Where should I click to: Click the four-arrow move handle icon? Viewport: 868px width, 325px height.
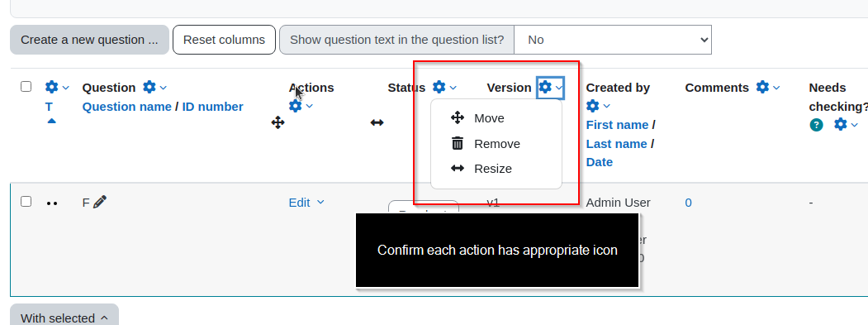pos(277,122)
